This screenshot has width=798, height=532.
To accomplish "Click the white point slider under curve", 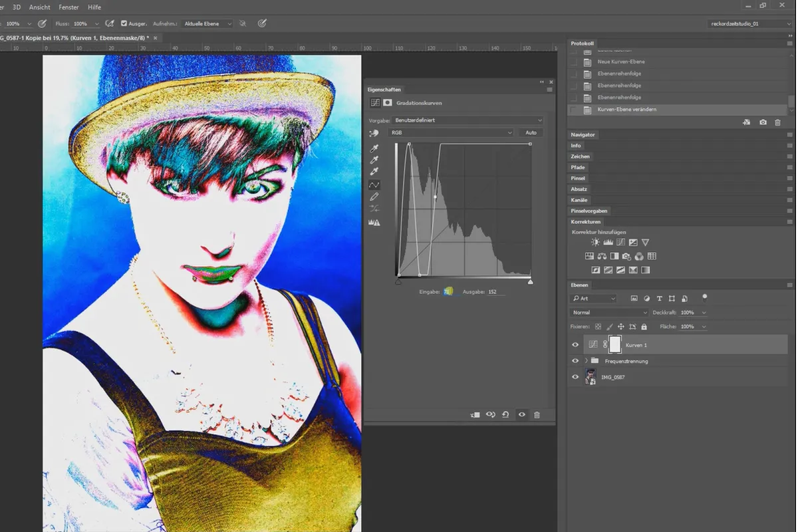I will [x=530, y=282].
